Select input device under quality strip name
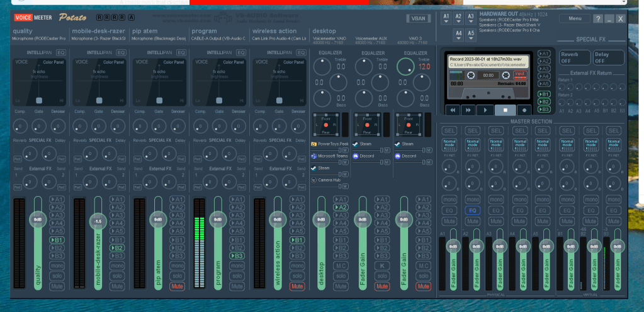Screen dimensions: 644x312 coord(39,38)
